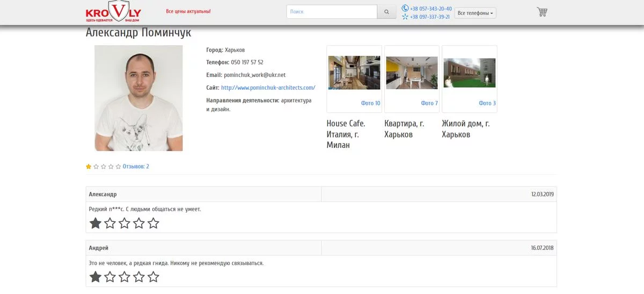This screenshot has height=294, width=644.
Task: Open the pominchuk-architects.com website link
Action: tap(268, 88)
